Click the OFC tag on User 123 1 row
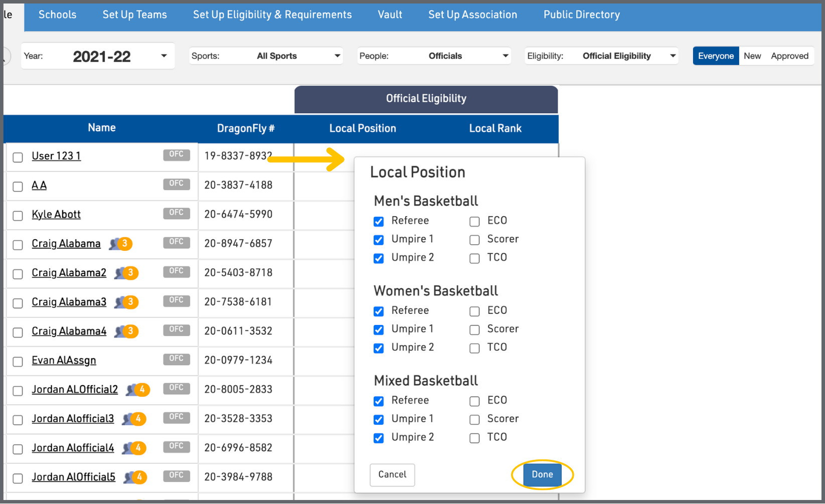Image resolution: width=825 pixels, height=504 pixels. [176, 155]
